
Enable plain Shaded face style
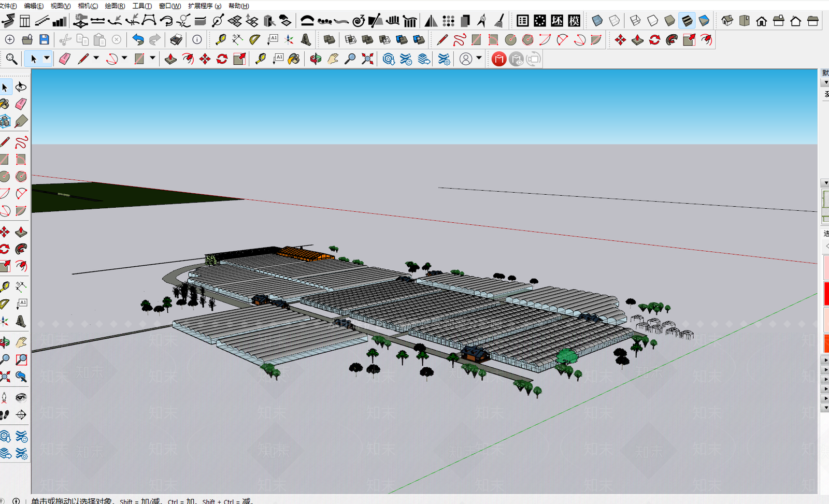pyautogui.click(x=669, y=21)
